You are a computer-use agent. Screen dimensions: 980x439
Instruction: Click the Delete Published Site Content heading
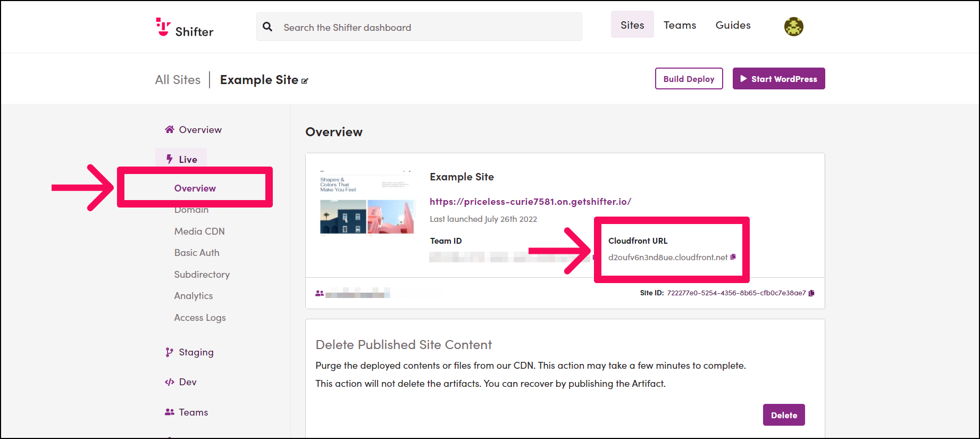pyautogui.click(x=404, y=345)
